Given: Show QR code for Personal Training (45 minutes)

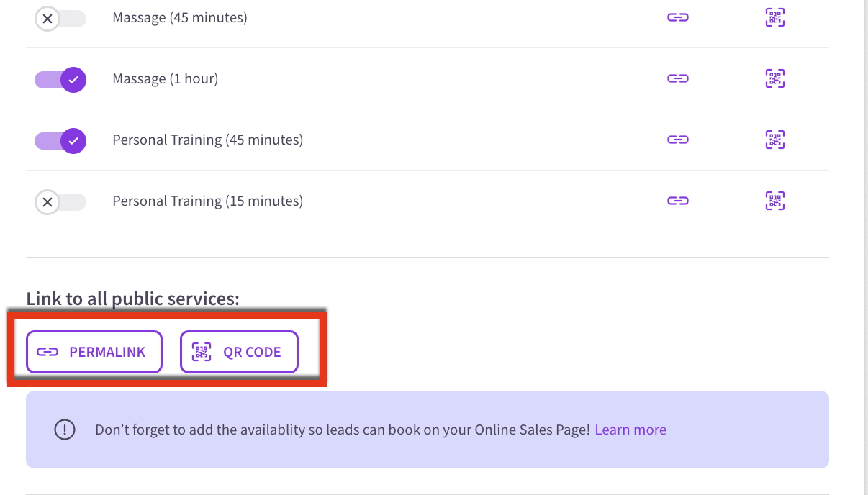Looking at the screenshot, I should [774, 140].
